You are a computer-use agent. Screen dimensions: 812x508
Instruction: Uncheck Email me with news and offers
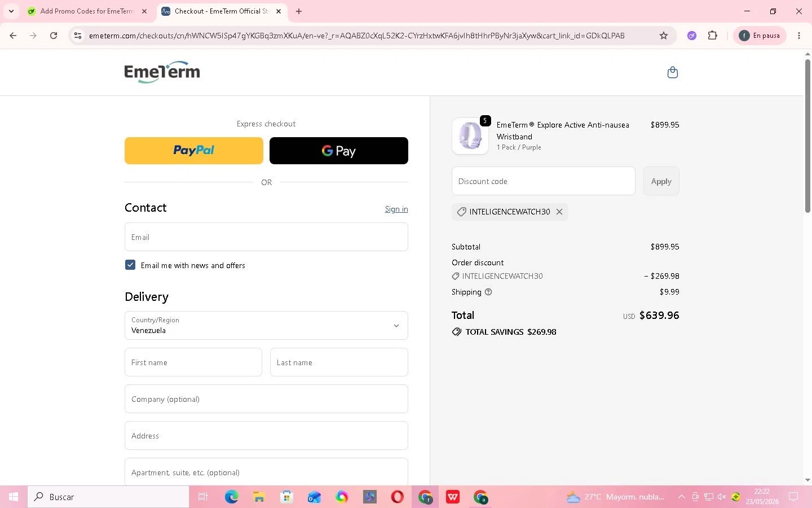(x=130, y=265)
